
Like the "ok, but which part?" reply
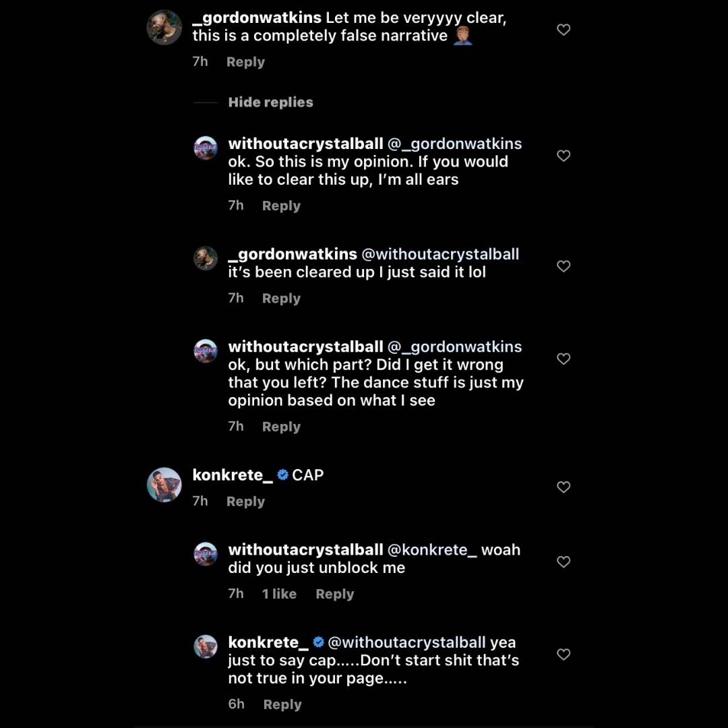click(x=564, y=359)
